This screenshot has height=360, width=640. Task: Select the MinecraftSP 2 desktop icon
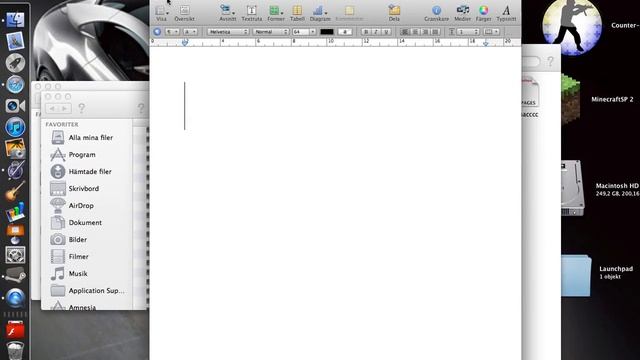point(571,99)
